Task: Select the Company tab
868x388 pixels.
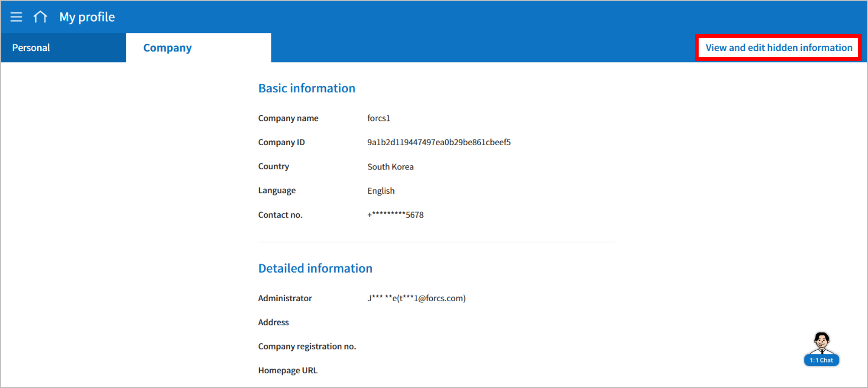Action: pos(168,48)
